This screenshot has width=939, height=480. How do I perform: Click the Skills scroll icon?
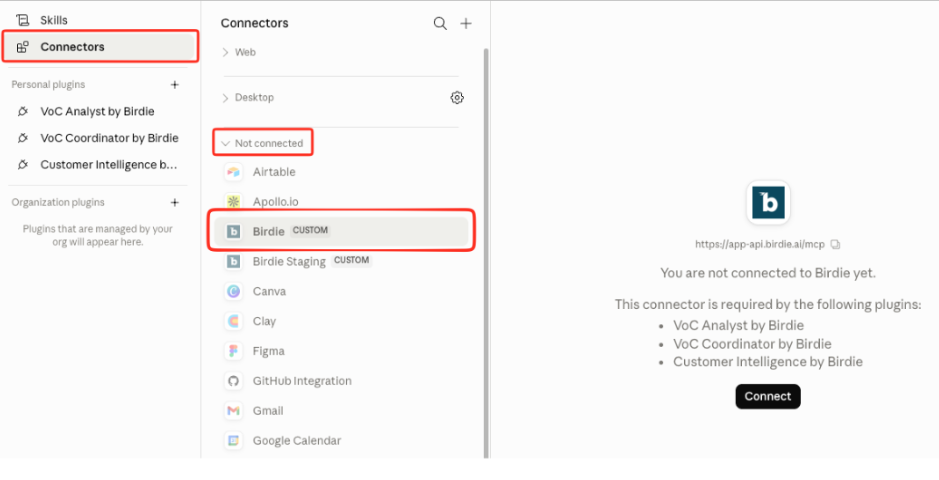point(23,20)
